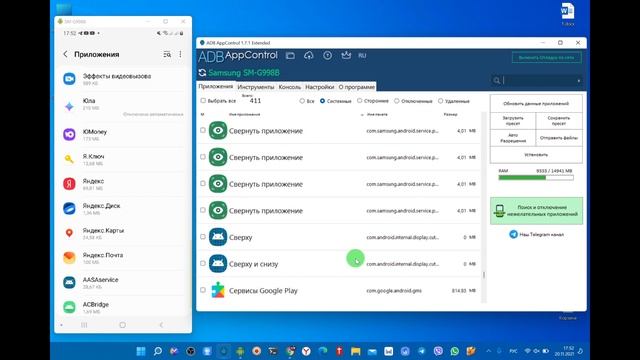Click the Яндекс Почта icon on phone

(x=69, y=258)
